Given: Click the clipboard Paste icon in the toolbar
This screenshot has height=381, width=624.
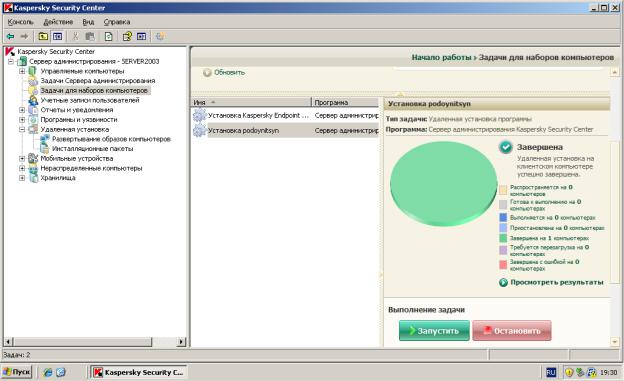Looking at the screenshot, I should tap(90, 37).
